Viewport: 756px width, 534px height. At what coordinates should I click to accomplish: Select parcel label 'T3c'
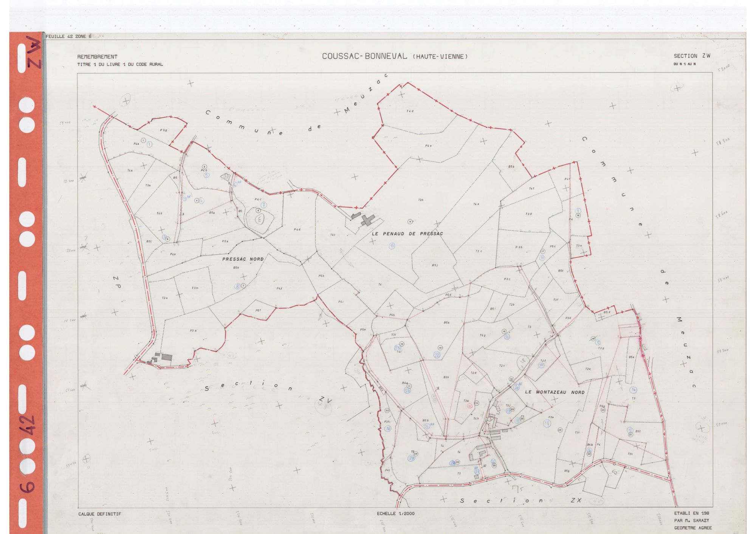479,251
